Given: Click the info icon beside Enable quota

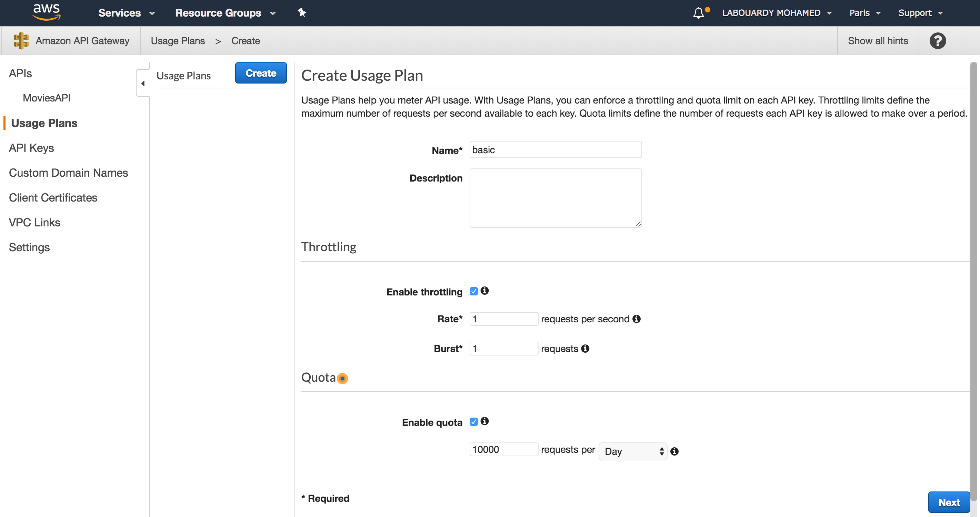Looking at the screenshot, I should tap(484, 421).
